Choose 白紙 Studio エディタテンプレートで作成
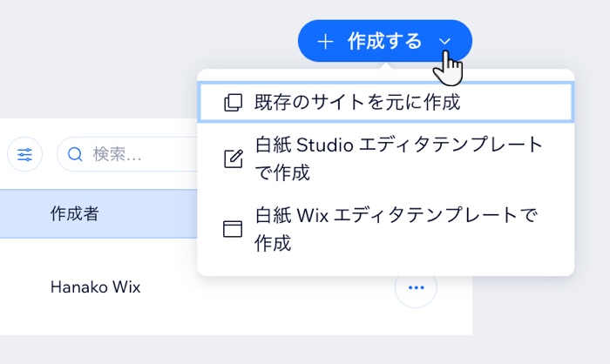Viewport: 610px width, 364px height. pyautogui.click(x=398, y=145)
